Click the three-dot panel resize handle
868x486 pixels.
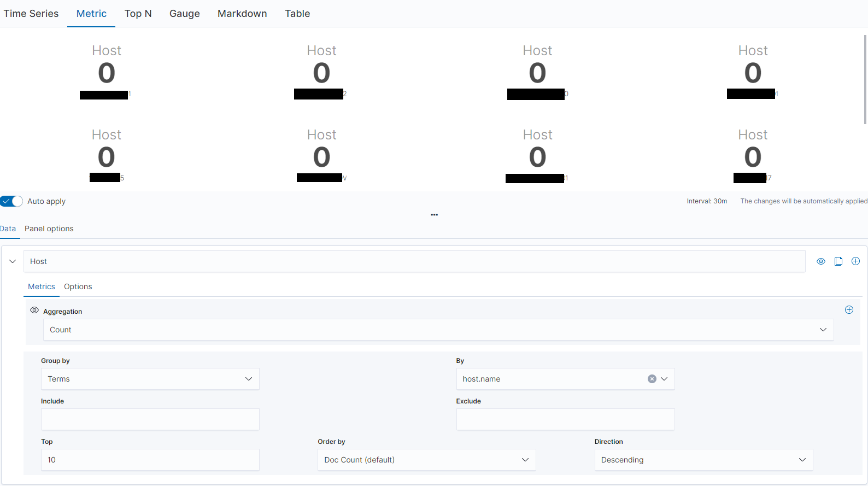tap(434, 215)
